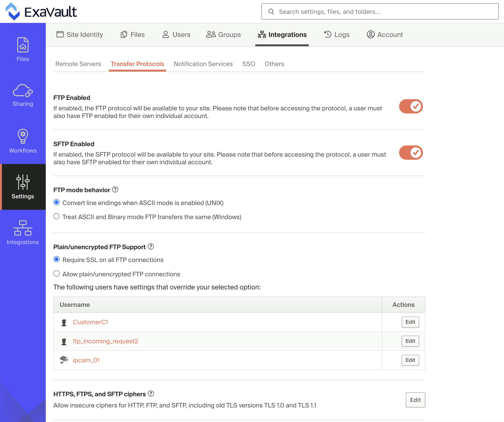
Task: Open the Workflows section in the sidebar
Action: [x=23, y=142]
